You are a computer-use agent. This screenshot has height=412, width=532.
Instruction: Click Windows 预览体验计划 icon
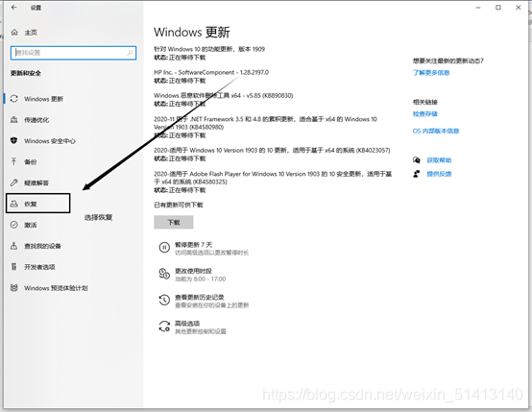click(x=13, y=288)
